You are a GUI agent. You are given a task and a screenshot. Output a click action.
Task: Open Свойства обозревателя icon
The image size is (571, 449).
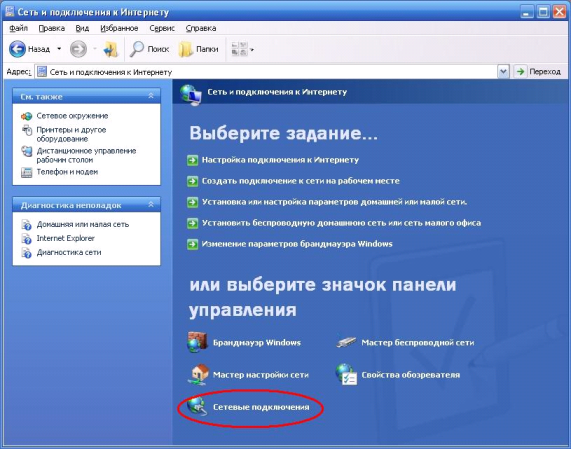click(x=346, y=374)
